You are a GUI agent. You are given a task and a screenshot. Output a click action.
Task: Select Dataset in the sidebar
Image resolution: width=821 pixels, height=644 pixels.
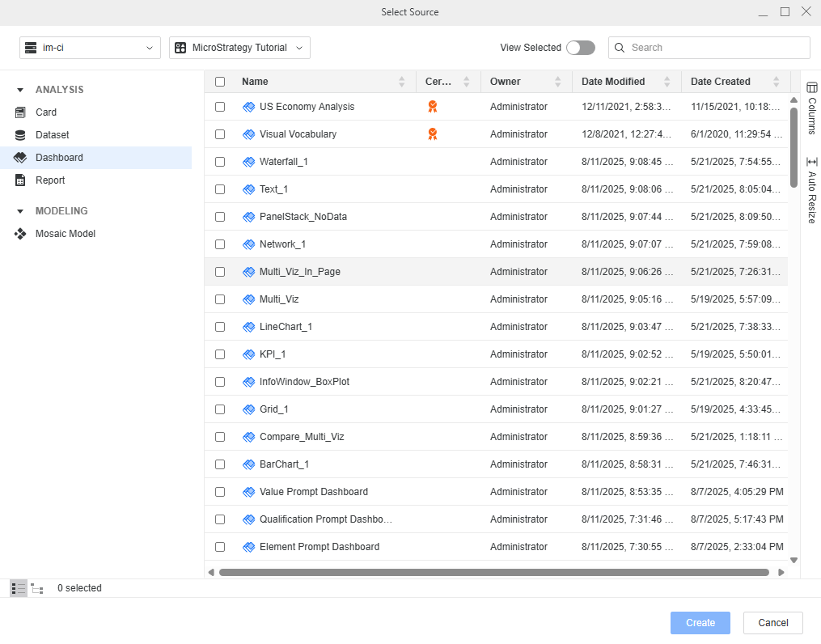(52, 135)
